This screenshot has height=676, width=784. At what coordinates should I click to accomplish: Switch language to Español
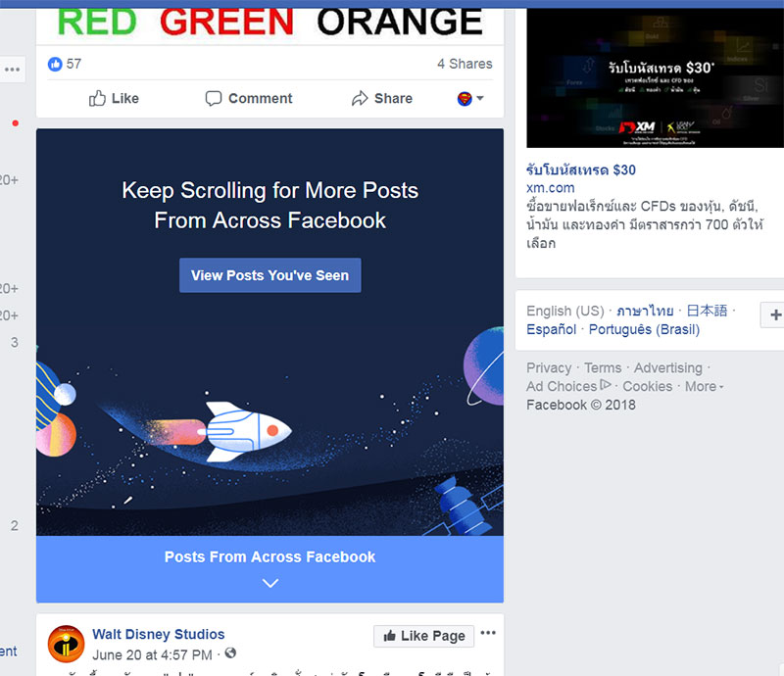[x=551, y=329]
